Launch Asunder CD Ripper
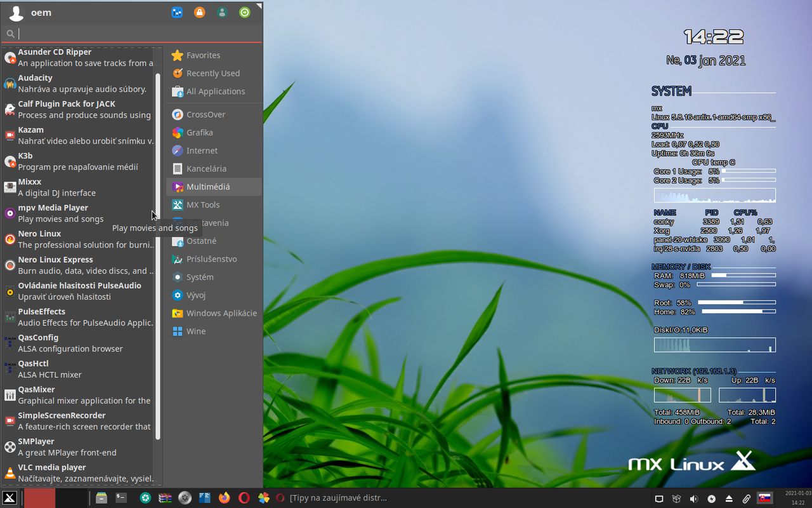 point(79,58)
